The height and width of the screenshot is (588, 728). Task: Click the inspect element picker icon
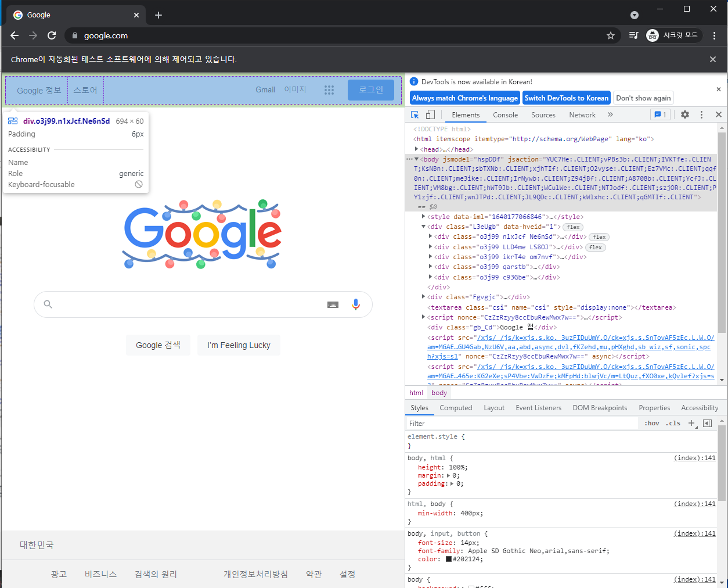coord(415,114)
